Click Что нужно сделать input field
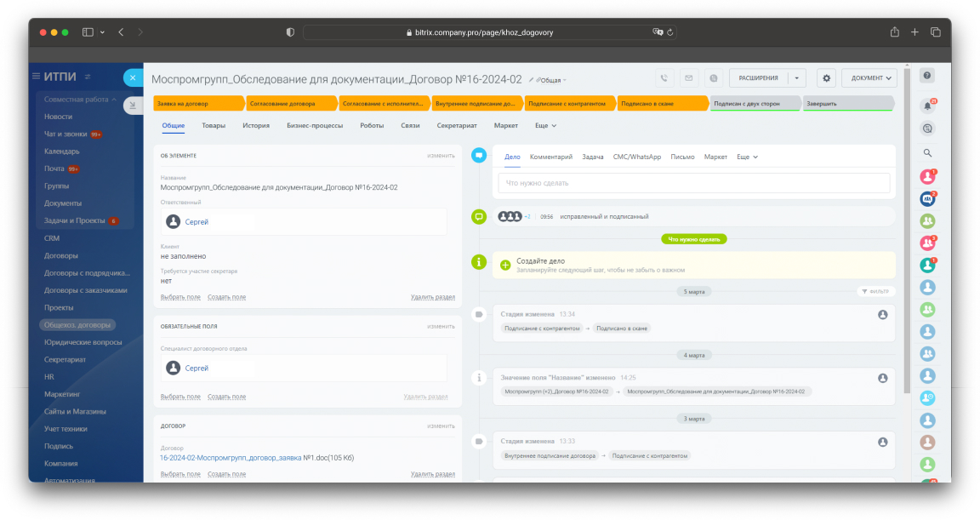980x520 pixels. [694, 183]
